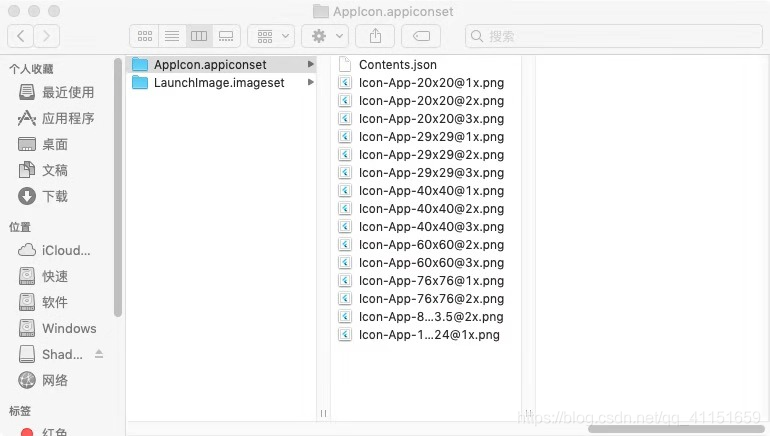Switch to column view
The width and height of the screenshot is (770, 436).
pos(199,36)
